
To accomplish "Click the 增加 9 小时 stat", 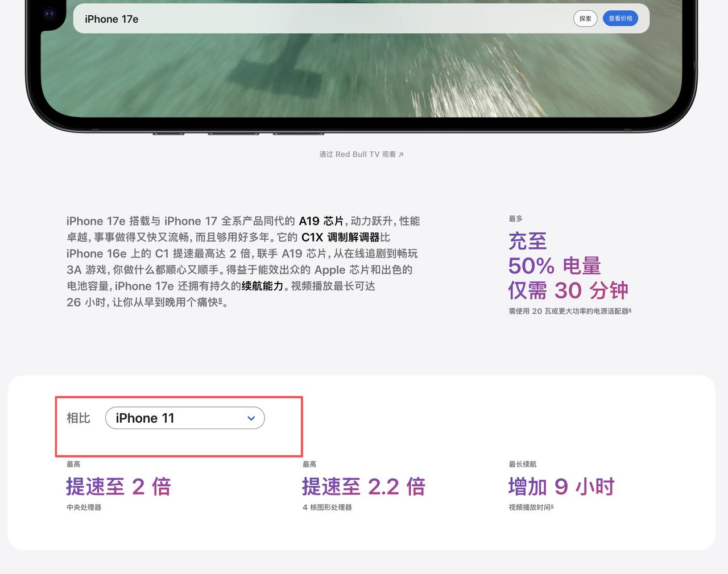I will (x=561, y=486).
